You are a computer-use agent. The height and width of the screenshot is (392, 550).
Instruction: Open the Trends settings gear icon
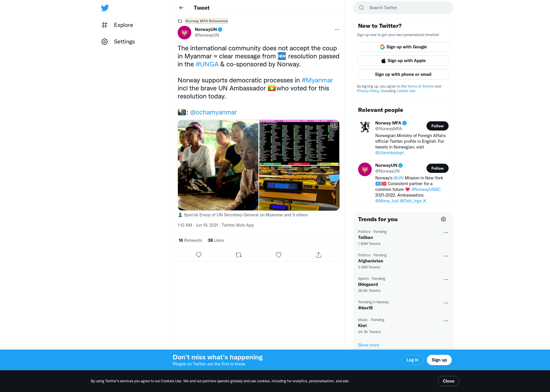[443, 219]
